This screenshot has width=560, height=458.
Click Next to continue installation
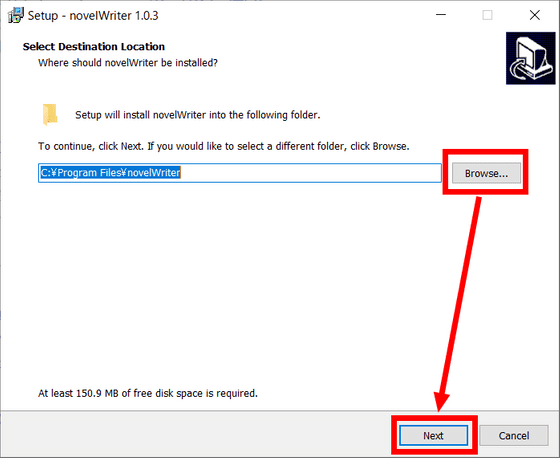pos(433,435)
